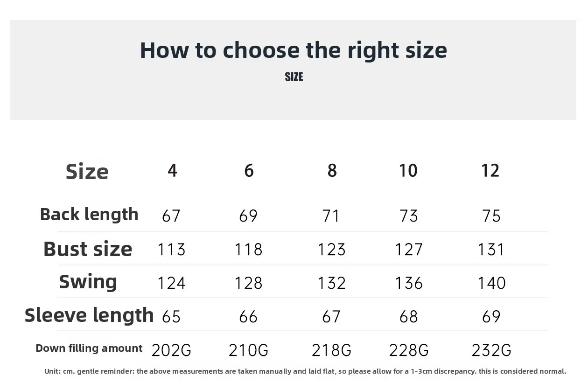Select the down filling value 232G
Viewport: 588px width, 390px height.
[491, 350]
